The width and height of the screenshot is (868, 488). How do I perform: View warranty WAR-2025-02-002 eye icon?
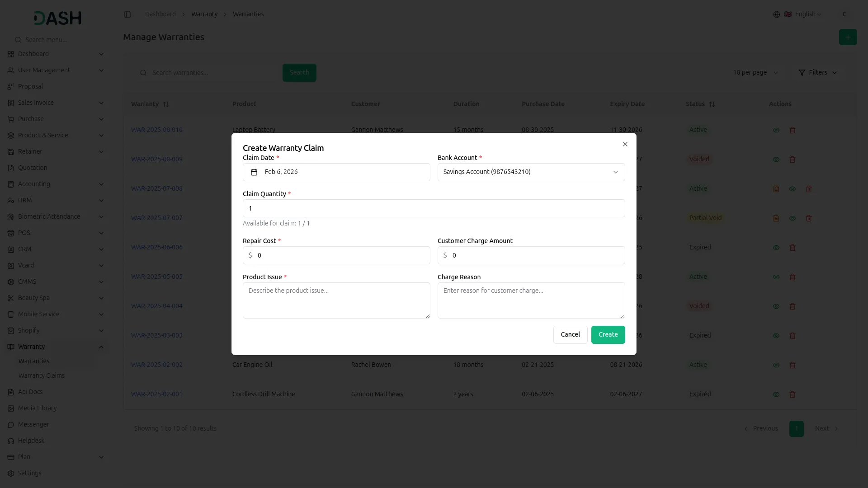(x=776, y=365)
